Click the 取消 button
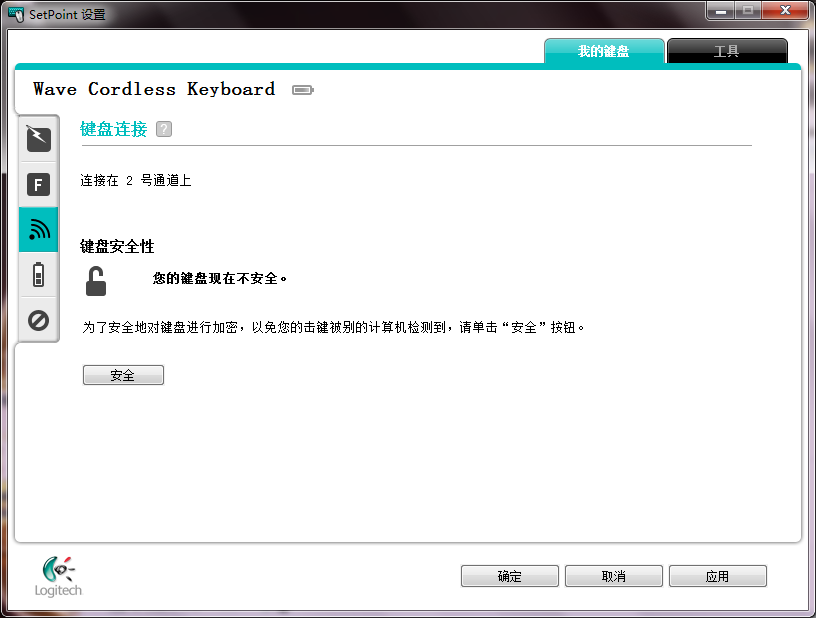 [x=614, y=576]
